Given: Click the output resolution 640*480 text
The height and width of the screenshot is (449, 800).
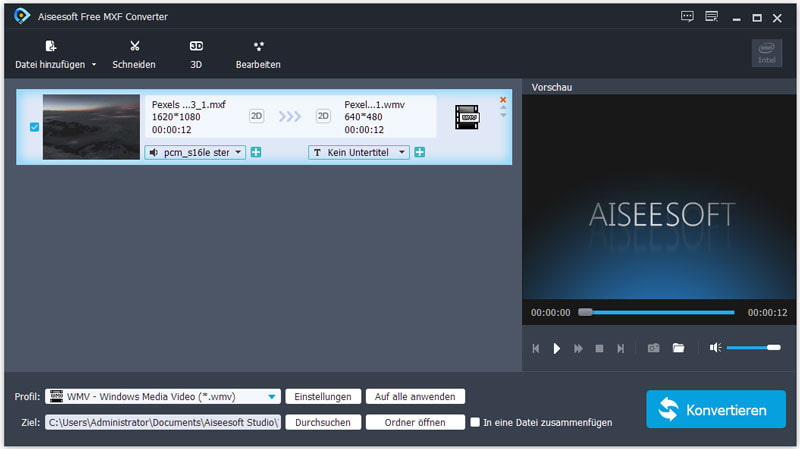Looking at the screenshot, I should coord(363,117).
